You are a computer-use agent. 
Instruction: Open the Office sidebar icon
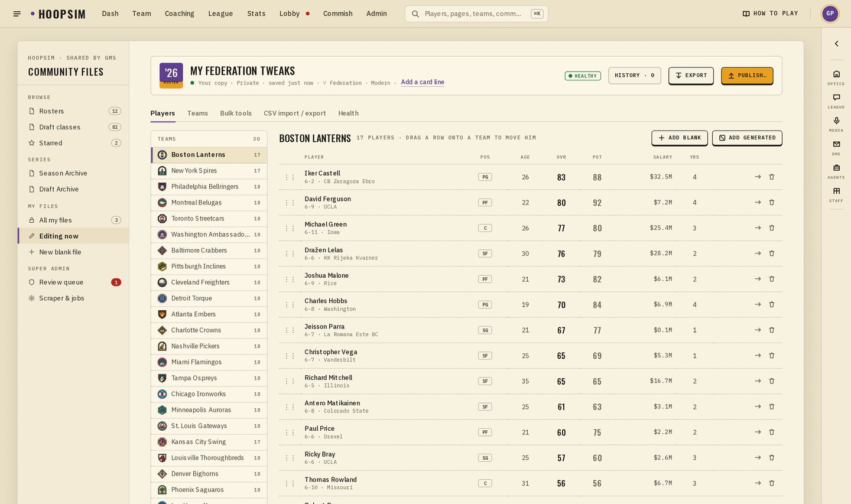[836, 77]
